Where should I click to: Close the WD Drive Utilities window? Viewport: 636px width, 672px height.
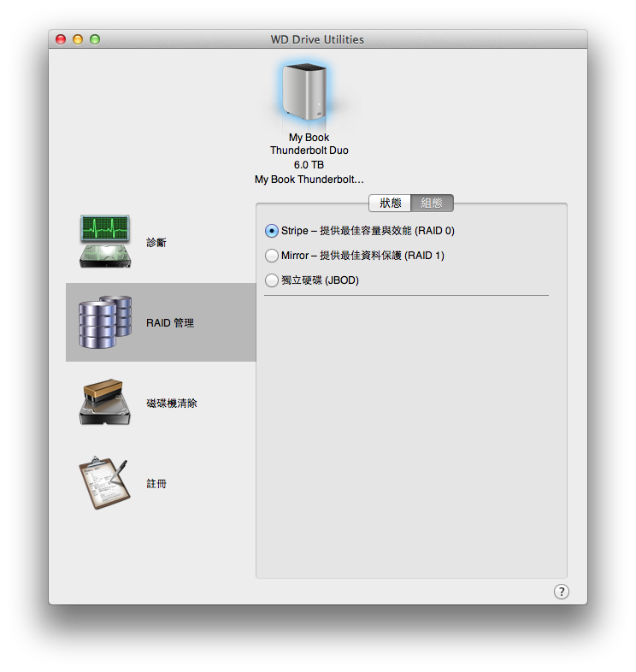click(61, 39)
